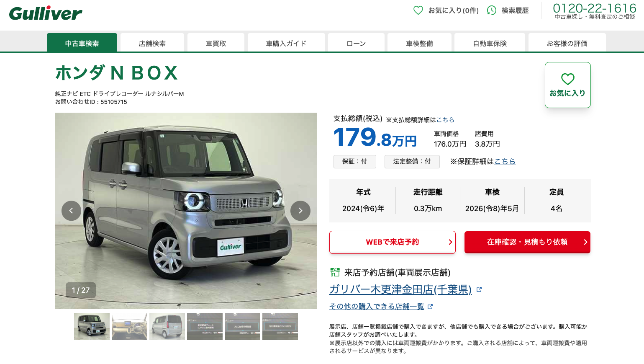Open search history clock icon
644x364 pixels.
(x=492, y=10)
